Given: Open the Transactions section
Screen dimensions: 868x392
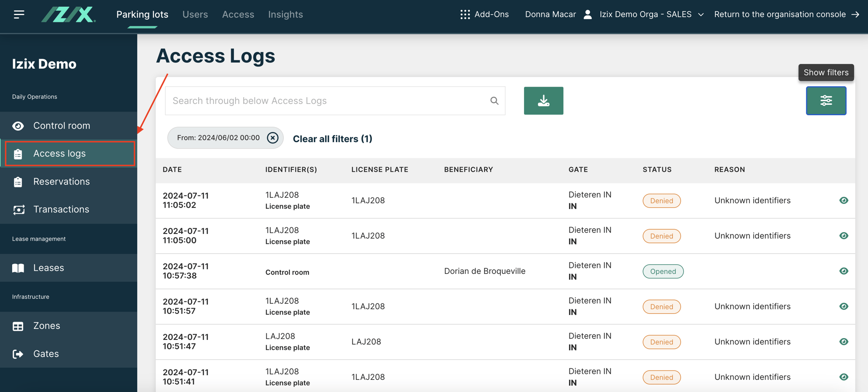Looking at the screenshot, I should coord(61,209).
